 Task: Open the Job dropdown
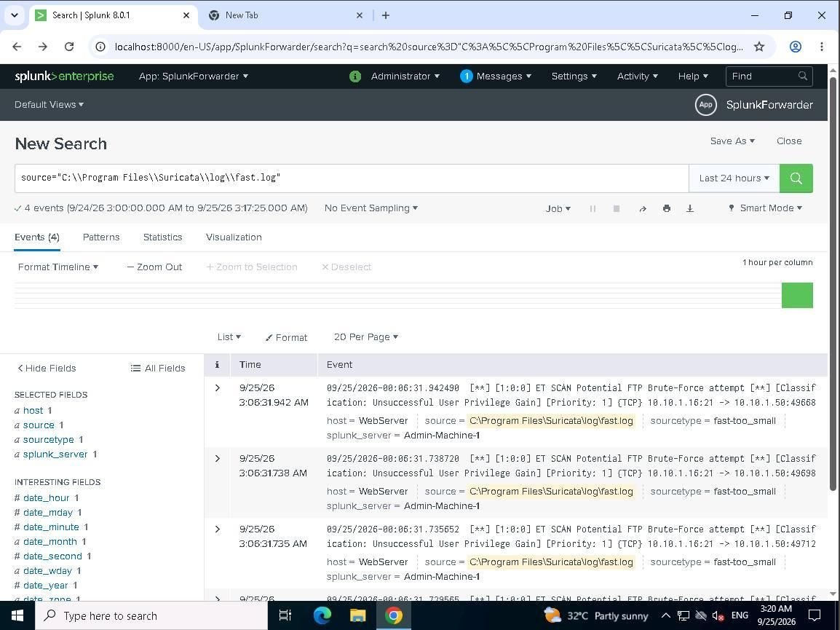pyautogui.click(x=558, y=208)
